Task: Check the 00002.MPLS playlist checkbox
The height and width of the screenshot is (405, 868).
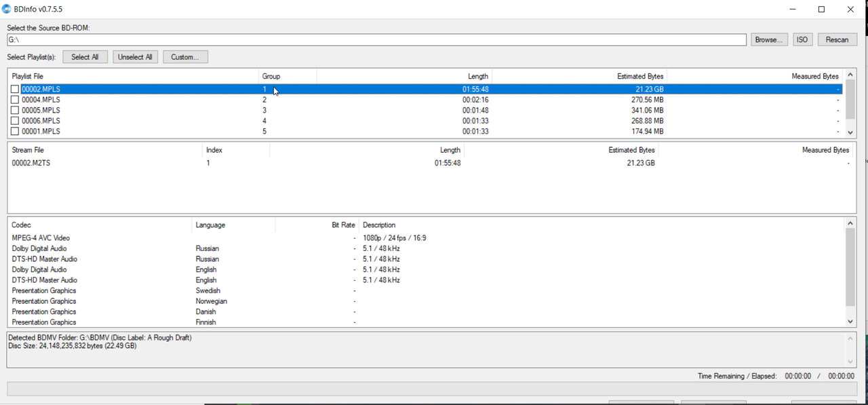Action: click(15, 89)
